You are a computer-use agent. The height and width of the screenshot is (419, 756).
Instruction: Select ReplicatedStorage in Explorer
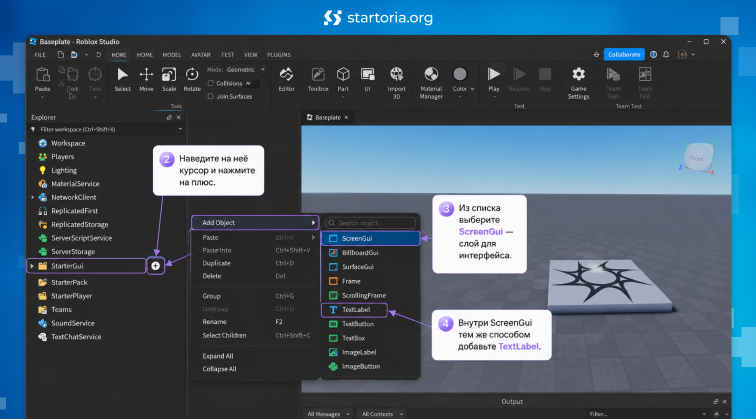(80, 224)
